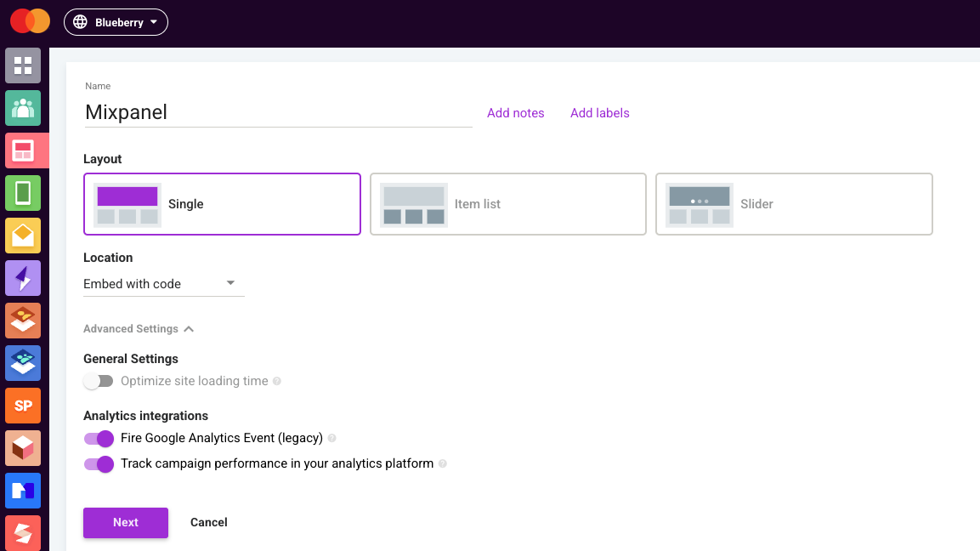This screenshot has height=551, width=980.
Task: Click the Location section label
Action: pos(108,258)
